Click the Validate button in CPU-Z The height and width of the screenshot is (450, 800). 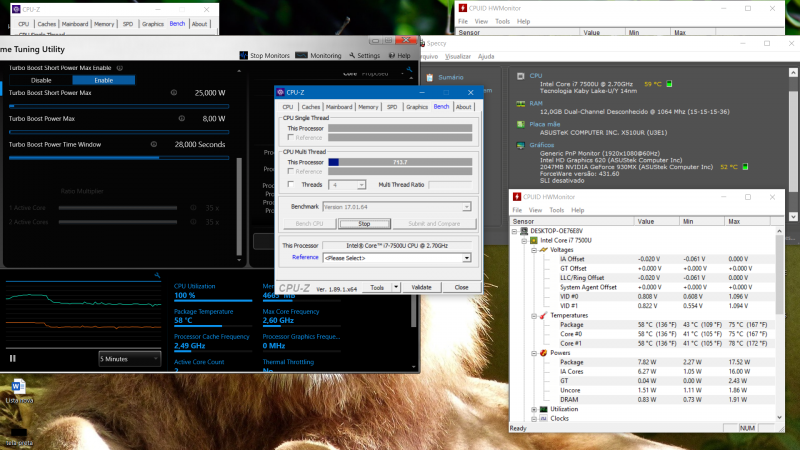click(x=421, y=287)
